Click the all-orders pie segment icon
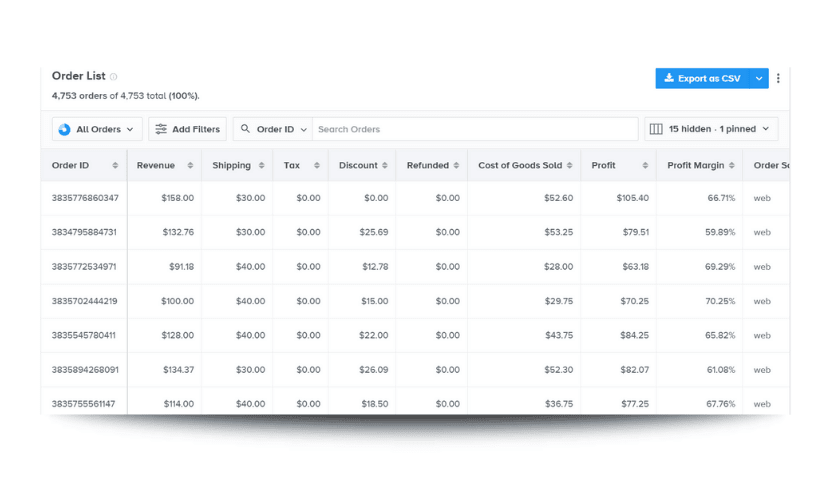 64,130
